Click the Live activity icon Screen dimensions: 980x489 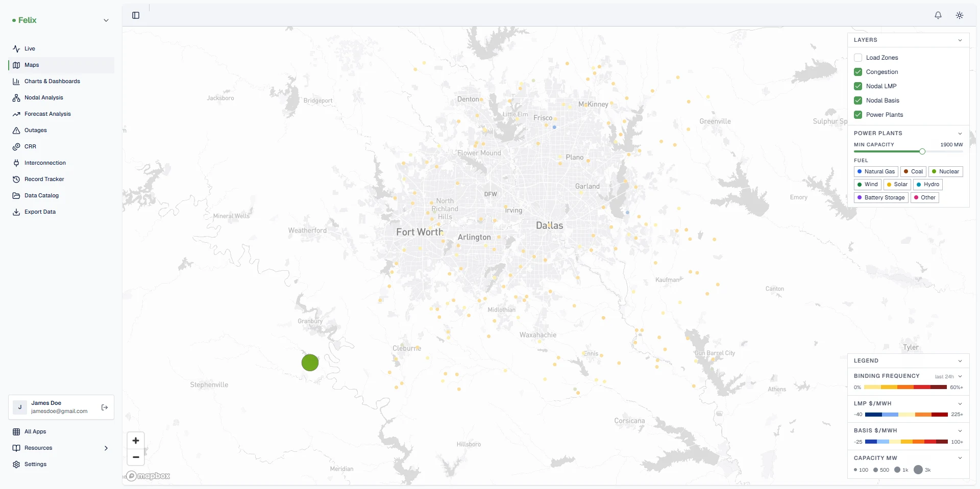(16, 49)
